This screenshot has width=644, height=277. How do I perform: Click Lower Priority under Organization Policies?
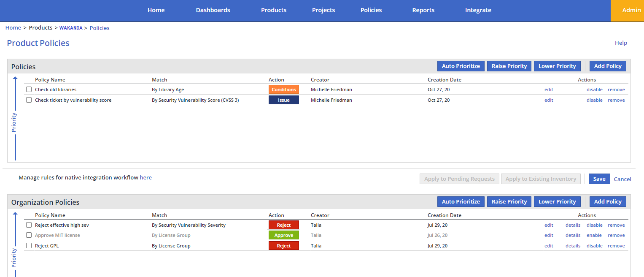click(x=557, y=201)
